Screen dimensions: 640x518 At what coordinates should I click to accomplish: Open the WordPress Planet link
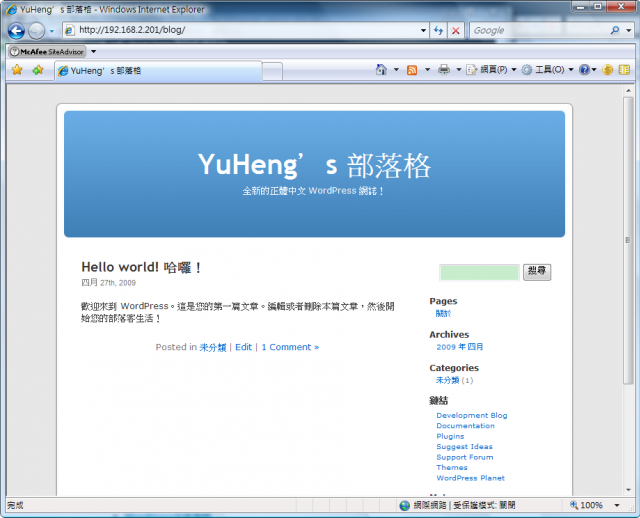[471, 478]
